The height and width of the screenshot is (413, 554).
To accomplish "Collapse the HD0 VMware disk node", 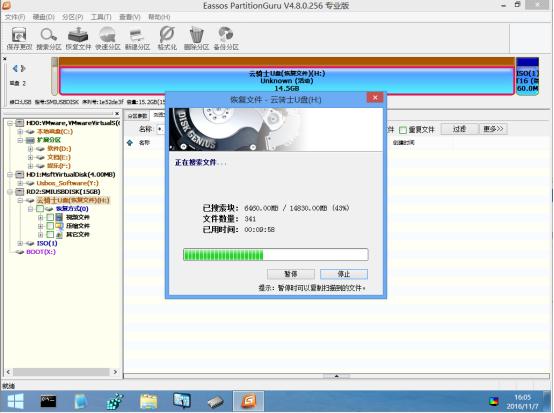I will pos(10,123).
